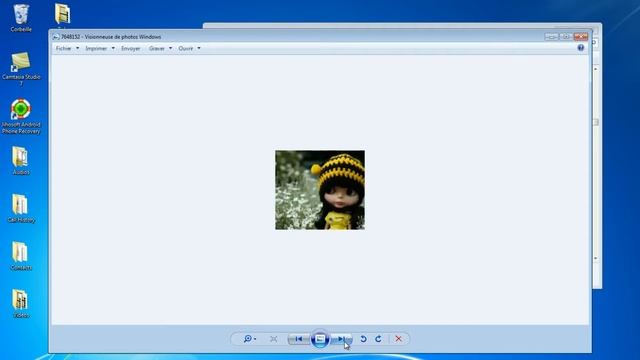Rotate the photo counterclockwise
The height and width of the screenshot is (360, 640).
click(x=363, y=339)
